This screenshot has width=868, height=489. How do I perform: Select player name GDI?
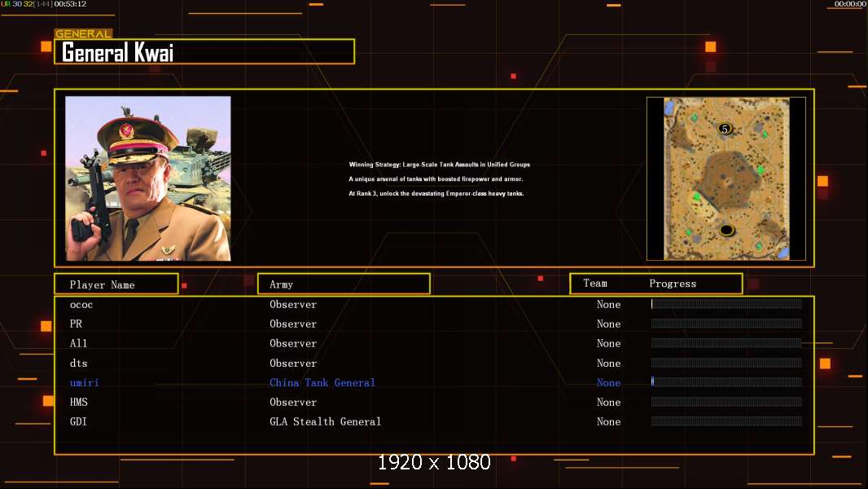tap(78, 421)
